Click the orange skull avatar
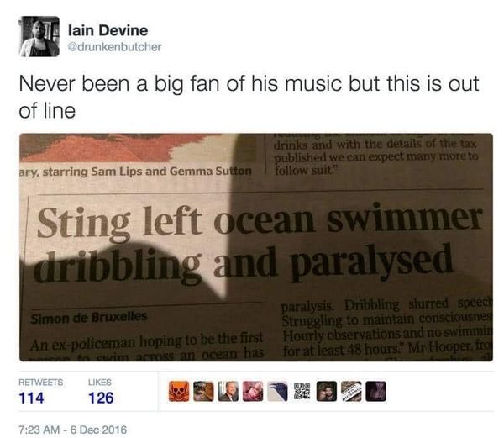The height and width of the screenshot is (438, 504). (x=179, y=392)
